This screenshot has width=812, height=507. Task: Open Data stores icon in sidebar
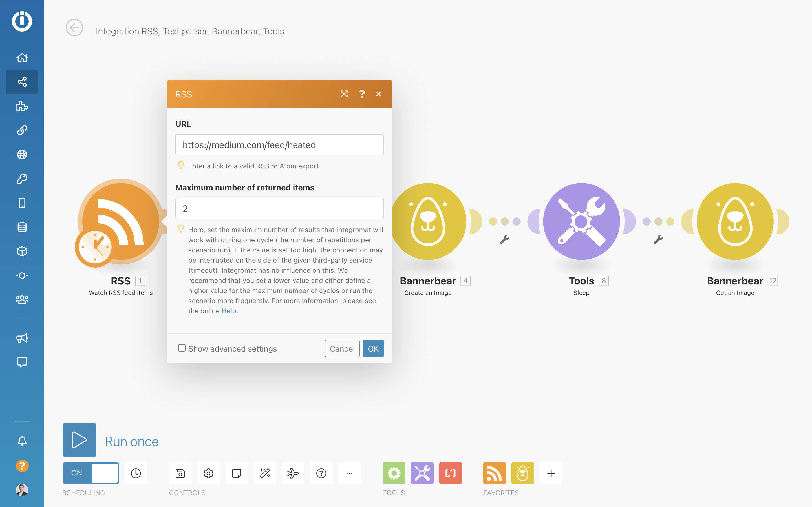[x=22, y=227]
